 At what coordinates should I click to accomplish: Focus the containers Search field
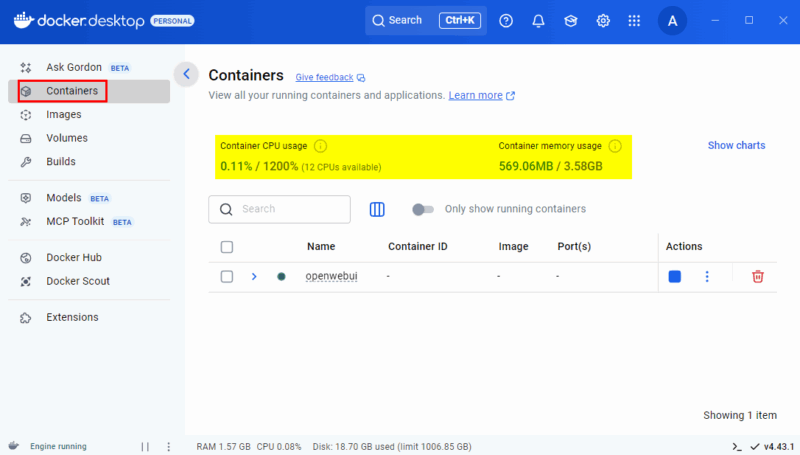point(280,209)
